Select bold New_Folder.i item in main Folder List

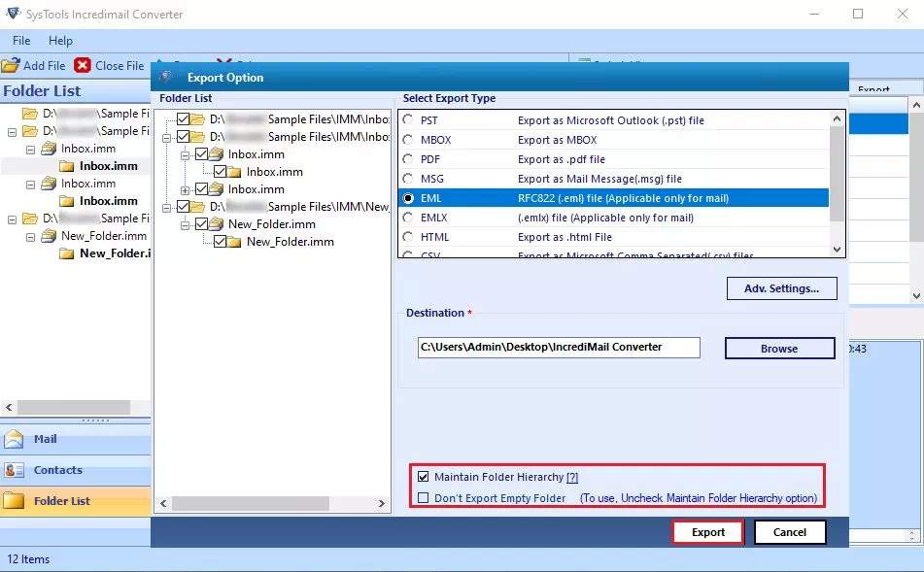coord(116,253)
